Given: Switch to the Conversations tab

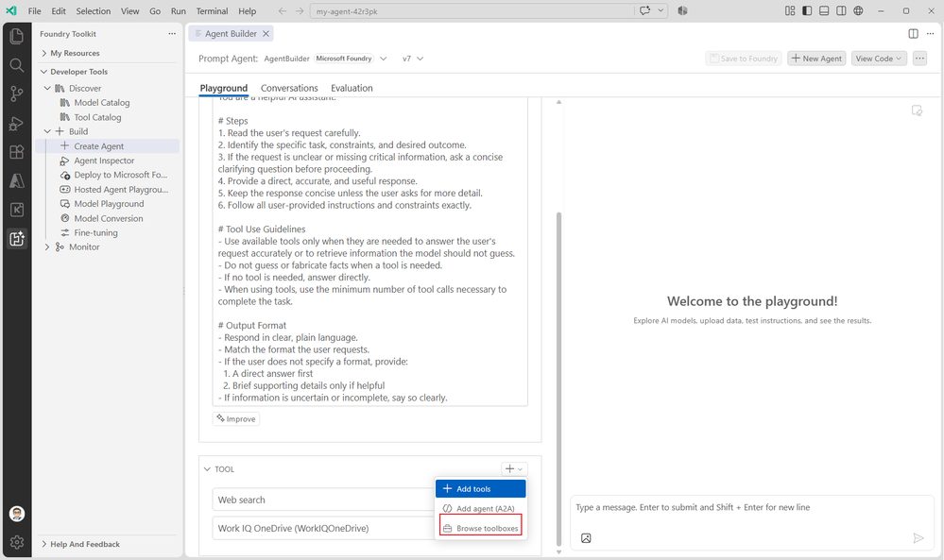Looking at the screenshot, I should [289, 88].
